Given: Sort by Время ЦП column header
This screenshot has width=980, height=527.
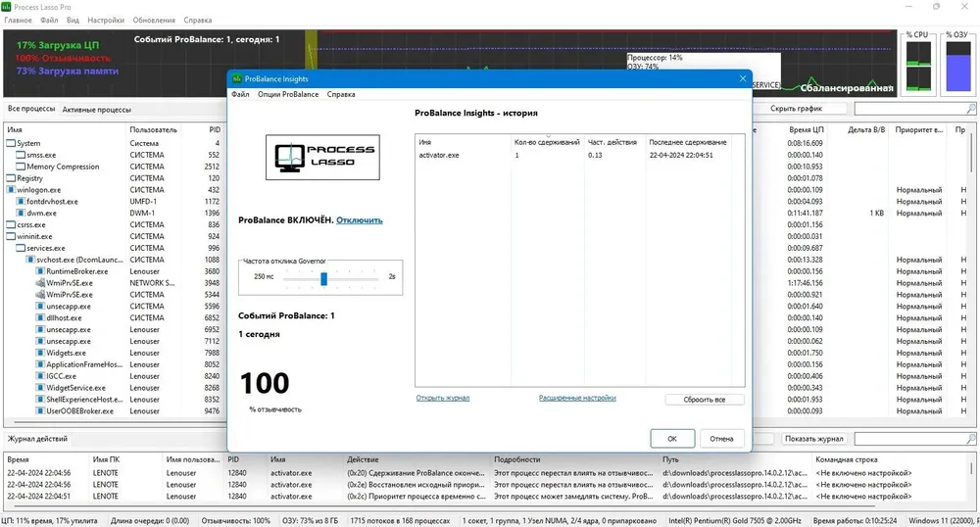Looking at the screenshot, I should pos(806,130).
